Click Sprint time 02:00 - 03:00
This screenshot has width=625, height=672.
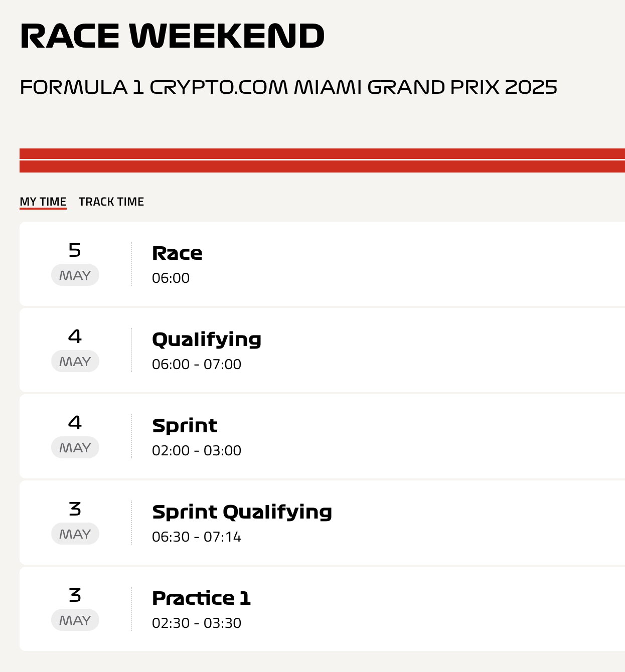197,450
